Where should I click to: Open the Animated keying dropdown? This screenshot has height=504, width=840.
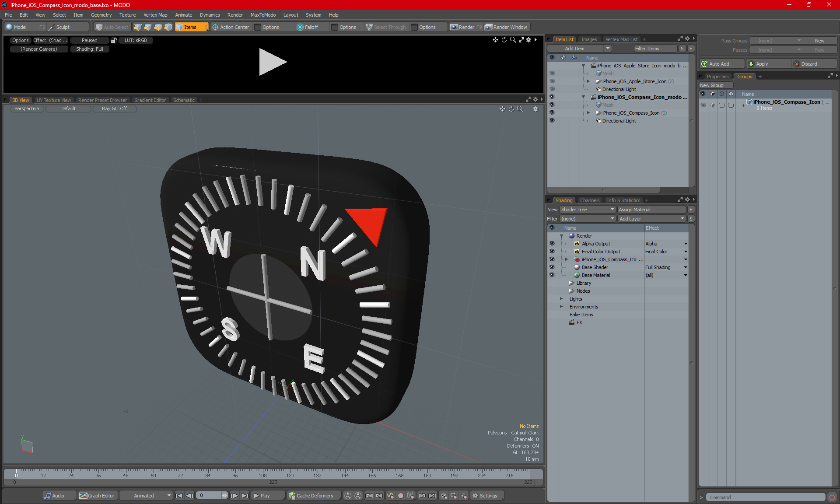[x=146, y=496]
